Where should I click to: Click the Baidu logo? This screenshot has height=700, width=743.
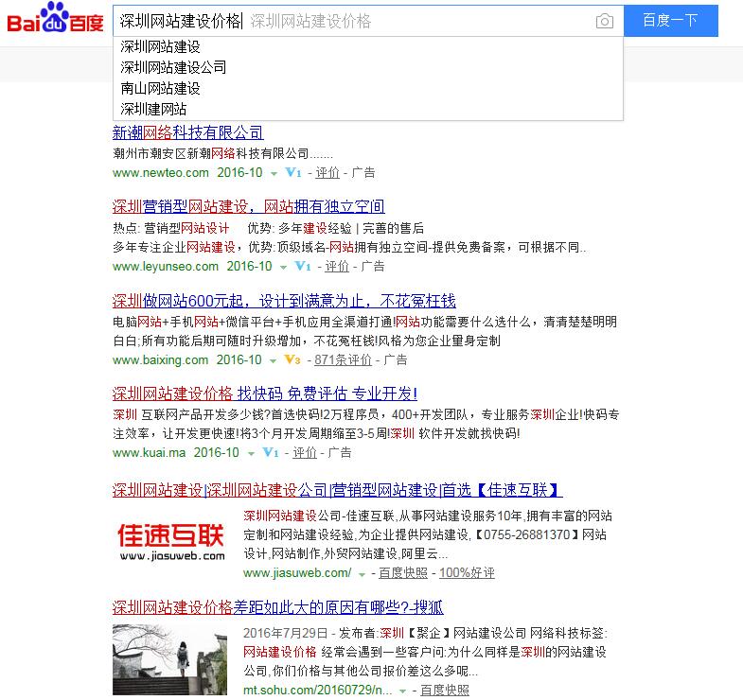[55, 19]
